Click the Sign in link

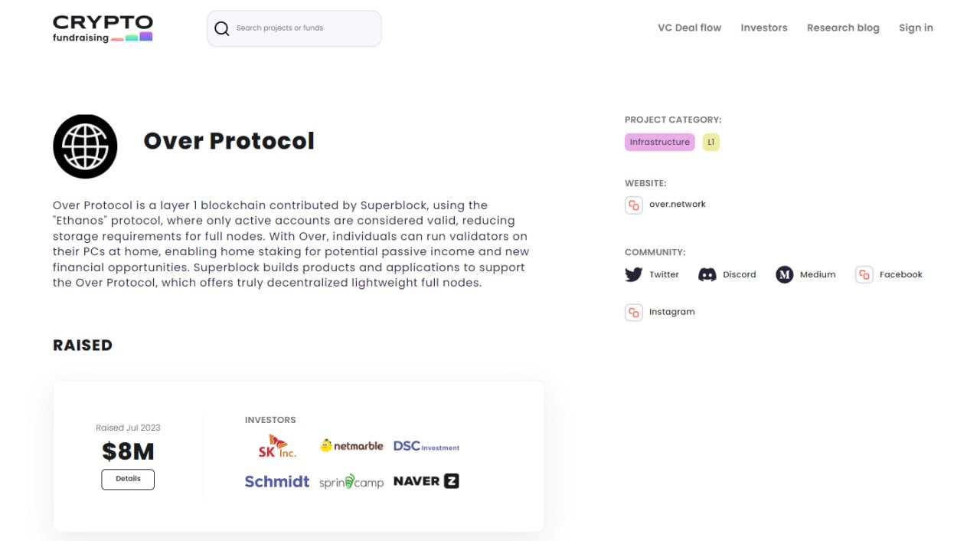coord(916,28)
